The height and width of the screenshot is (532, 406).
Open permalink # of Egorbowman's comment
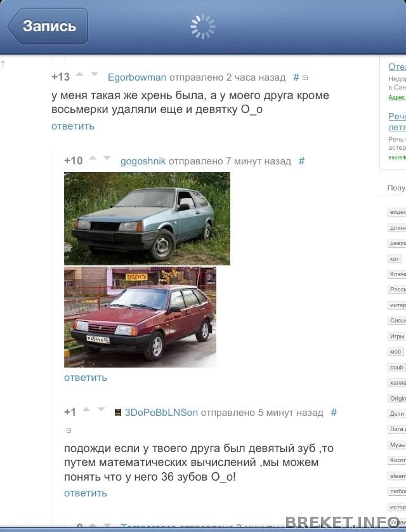tap(296, 77)
